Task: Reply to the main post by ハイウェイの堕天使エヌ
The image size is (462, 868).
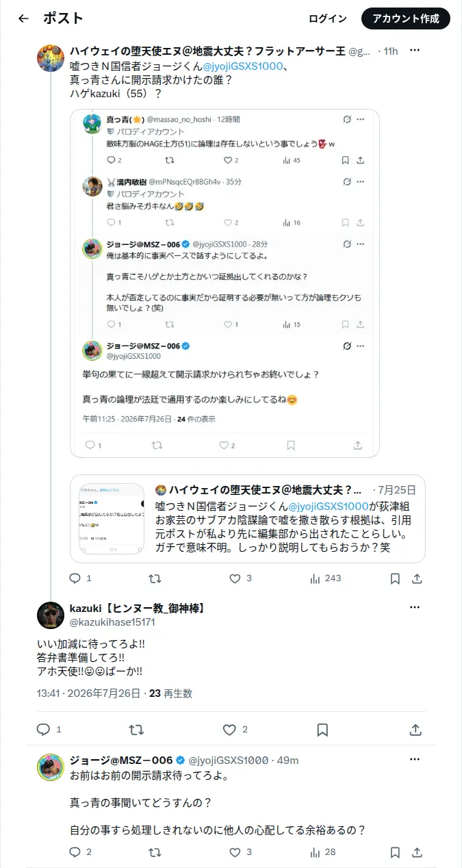Action: [x=81, y=578]
